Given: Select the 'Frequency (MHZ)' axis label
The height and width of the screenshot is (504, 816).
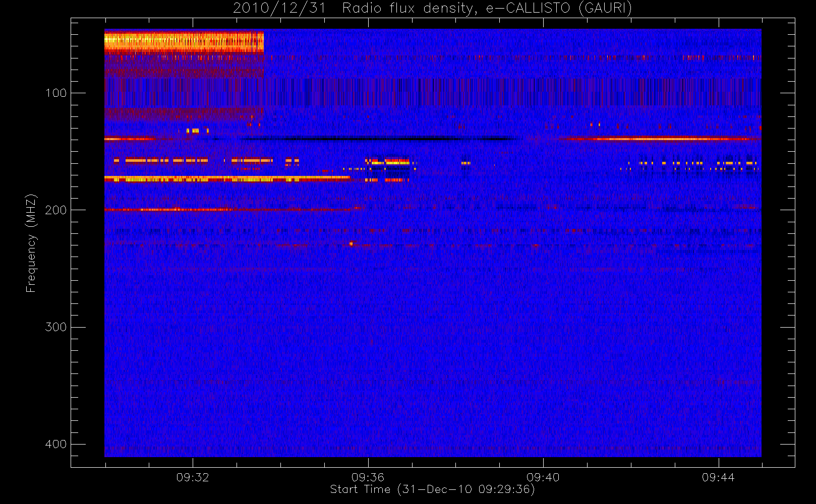Looking at the screenshot, I should [x=31, y=243].
